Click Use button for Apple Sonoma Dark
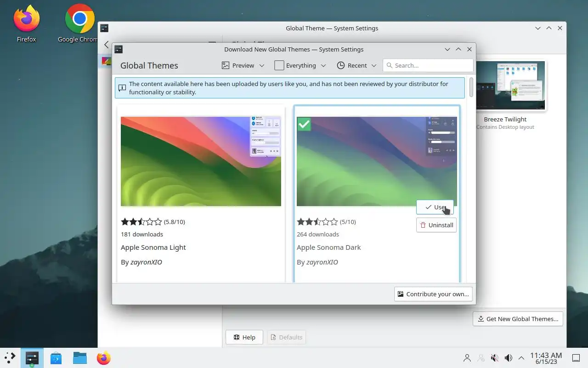The height and width of the screenshot is (368, 588). coord(435,207)
